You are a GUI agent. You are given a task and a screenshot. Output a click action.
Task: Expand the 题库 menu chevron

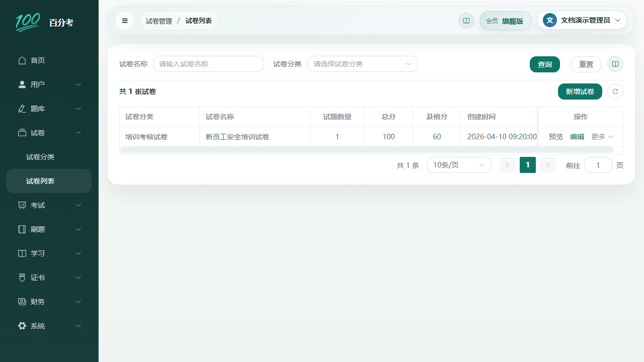78,109
